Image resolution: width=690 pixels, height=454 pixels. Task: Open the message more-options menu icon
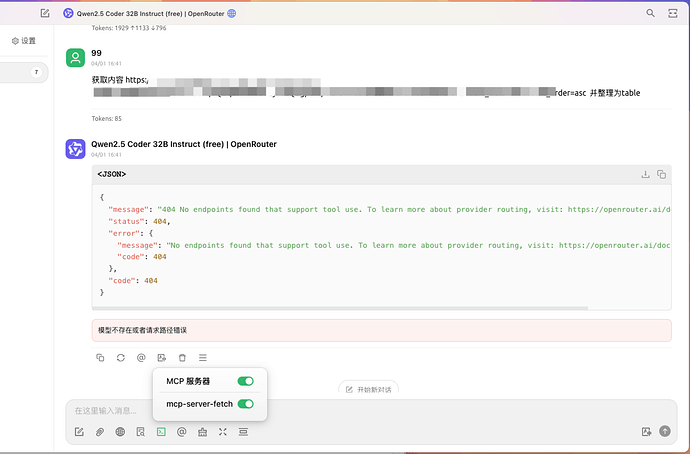(x=202, y=358)
